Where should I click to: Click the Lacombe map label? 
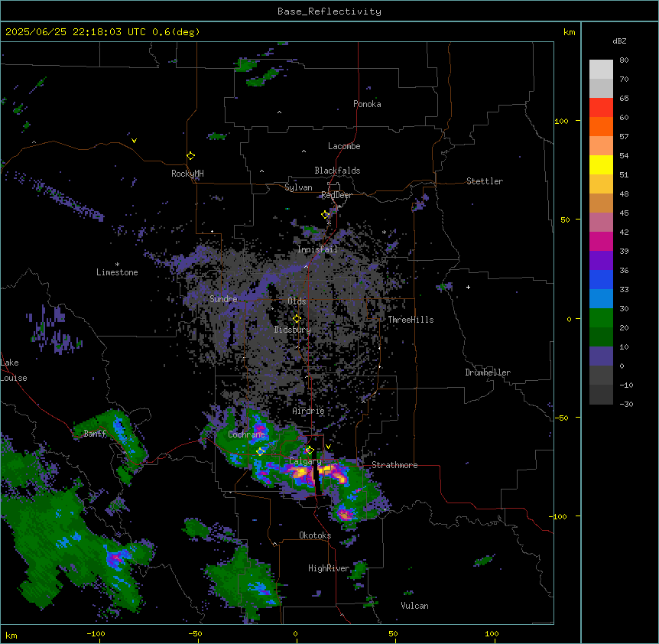(x=344, y=146)
